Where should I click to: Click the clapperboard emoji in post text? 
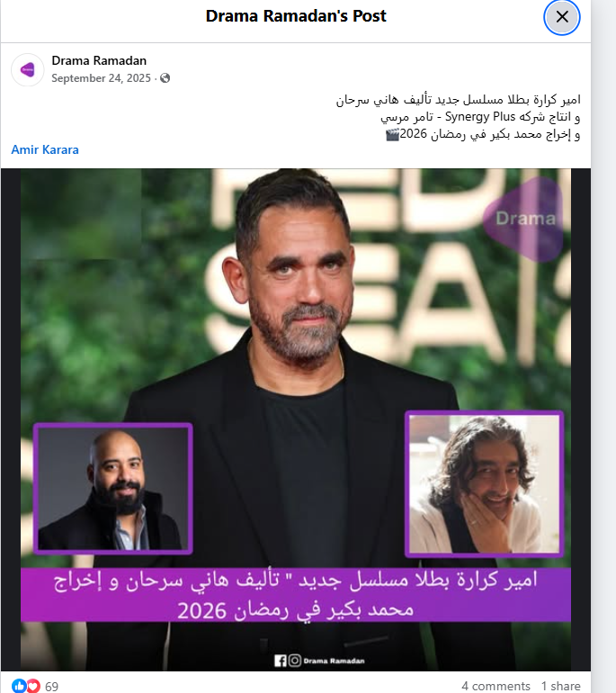click(x=392, y=134)
